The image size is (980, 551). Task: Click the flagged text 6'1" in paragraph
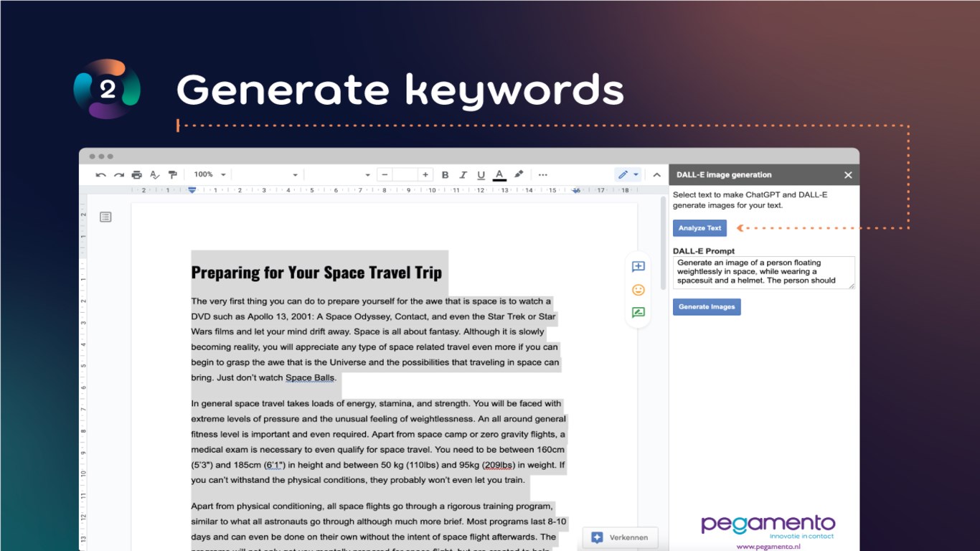(275, 465)
